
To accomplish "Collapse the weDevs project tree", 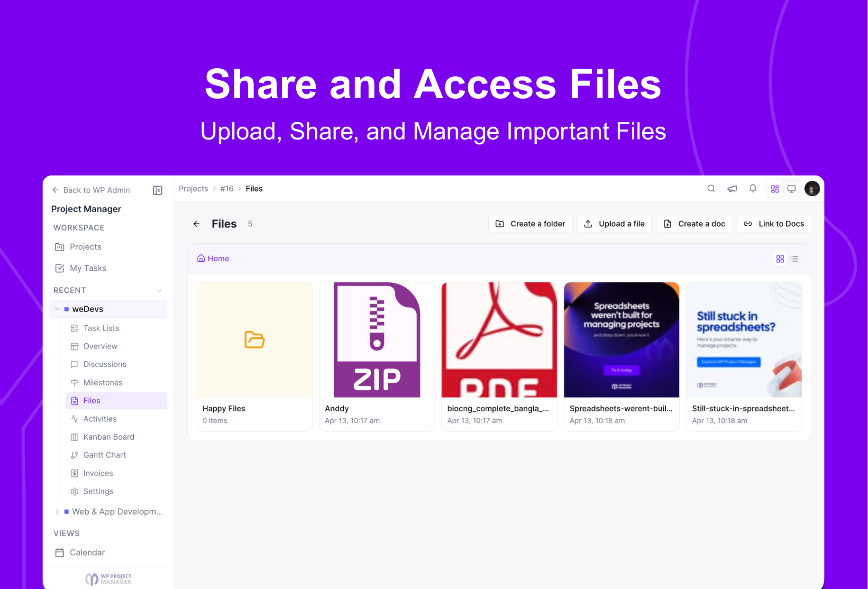I will tap(57, 309).
